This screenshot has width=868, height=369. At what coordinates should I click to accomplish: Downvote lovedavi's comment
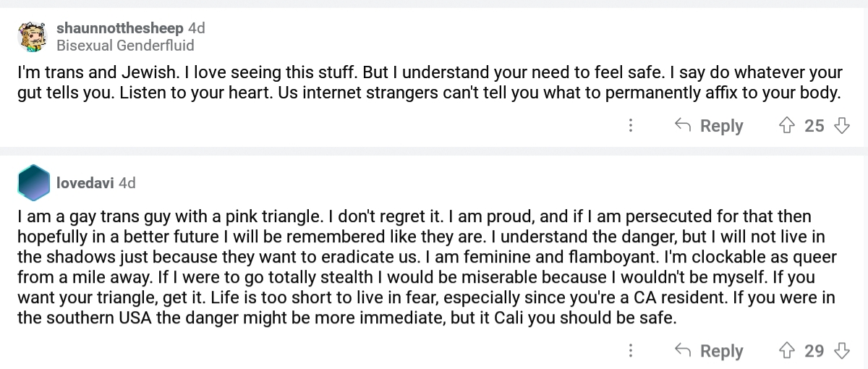coord(841,351)
